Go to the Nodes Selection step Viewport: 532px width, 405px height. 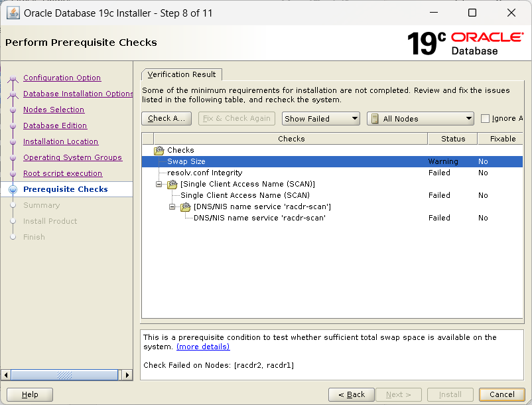pos(54,110)
